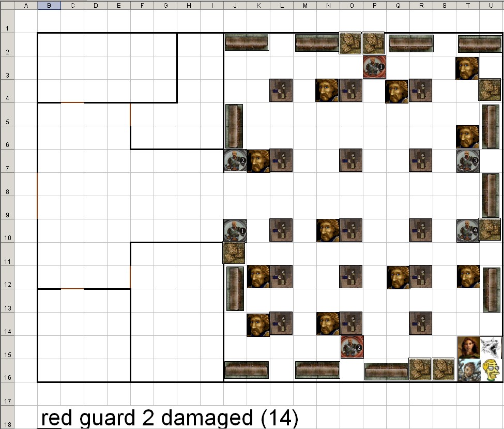Select the red guard 2 token in cell O15

pos(353,347)
